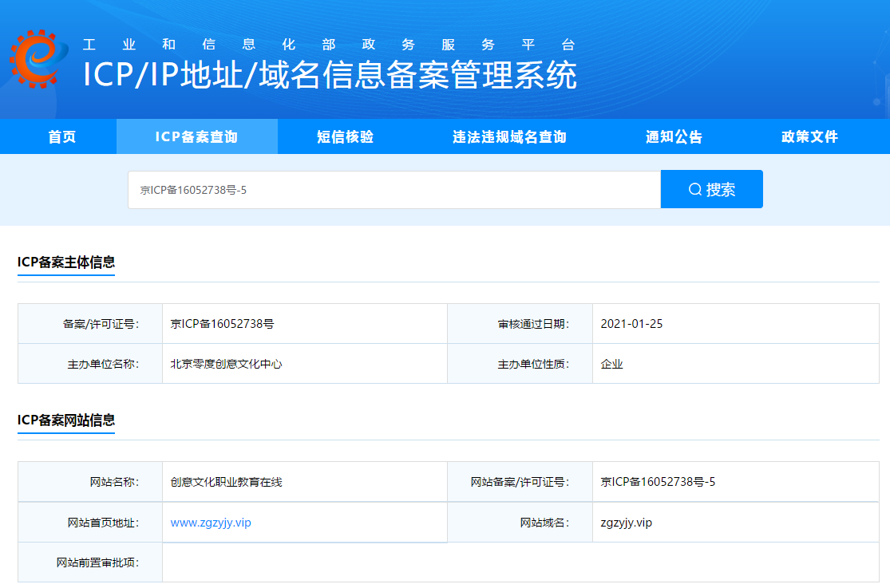Click the ICP/IP地址/域名信息备案管理系统 title
Viewport: 890px width, 588px height.
pos(330,74)
